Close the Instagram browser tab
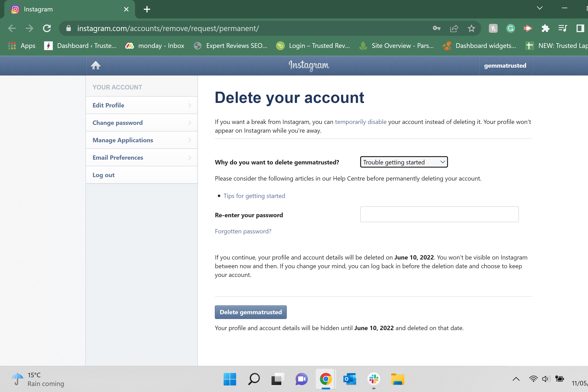Viewport: 588px width, 392px height. point(126,9)
